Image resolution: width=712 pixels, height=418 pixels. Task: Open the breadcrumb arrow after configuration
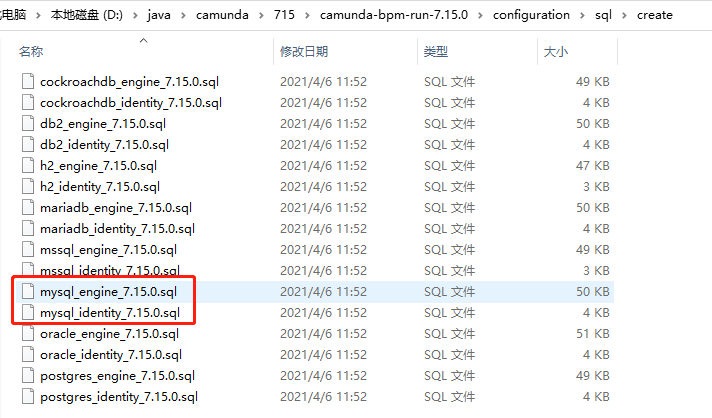click(582, 15)
